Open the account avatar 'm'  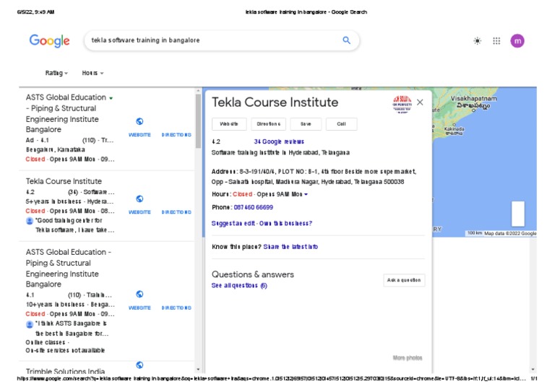[x=517, y=41]
